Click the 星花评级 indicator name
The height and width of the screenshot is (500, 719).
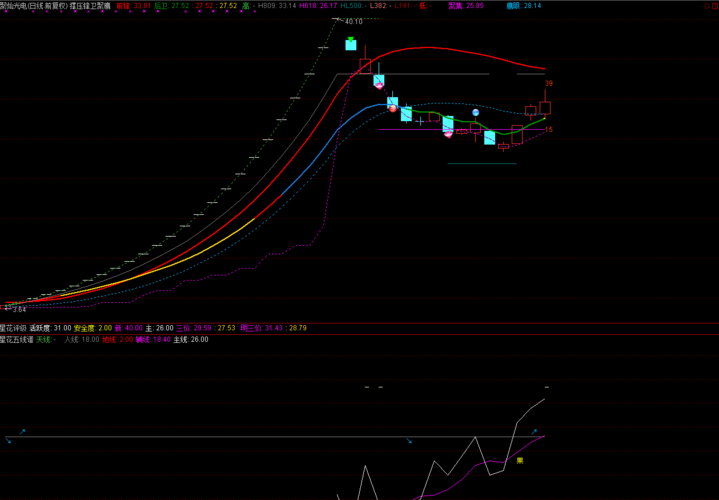click(x=13, y=328)
